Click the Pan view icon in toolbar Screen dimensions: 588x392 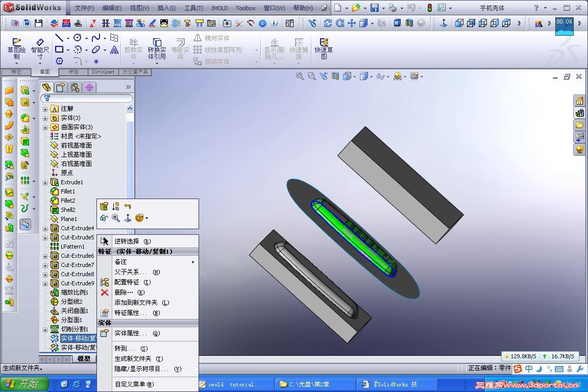351,23
